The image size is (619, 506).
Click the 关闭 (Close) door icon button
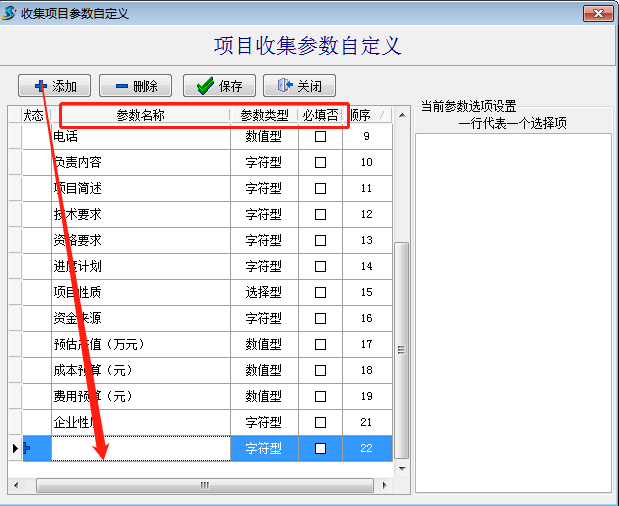[x=299, y=86]
